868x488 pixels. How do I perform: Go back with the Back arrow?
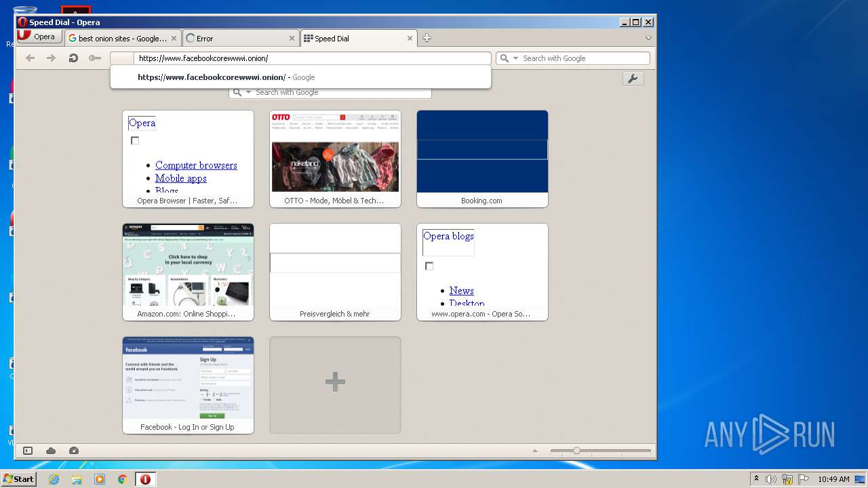[x=30, y=58]
